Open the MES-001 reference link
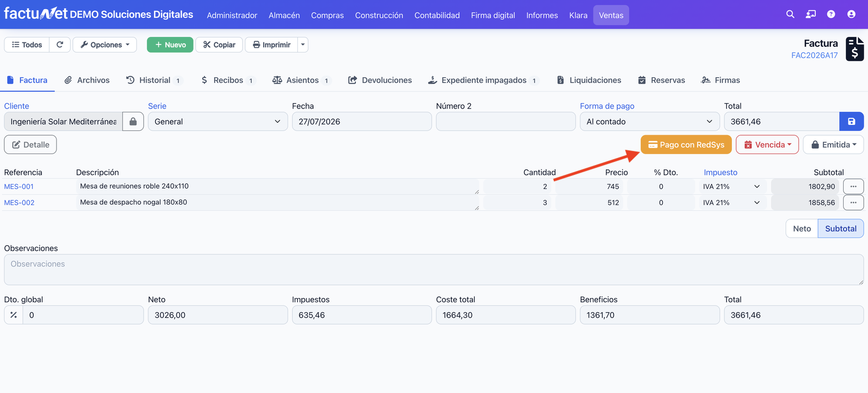 (19, 186)
